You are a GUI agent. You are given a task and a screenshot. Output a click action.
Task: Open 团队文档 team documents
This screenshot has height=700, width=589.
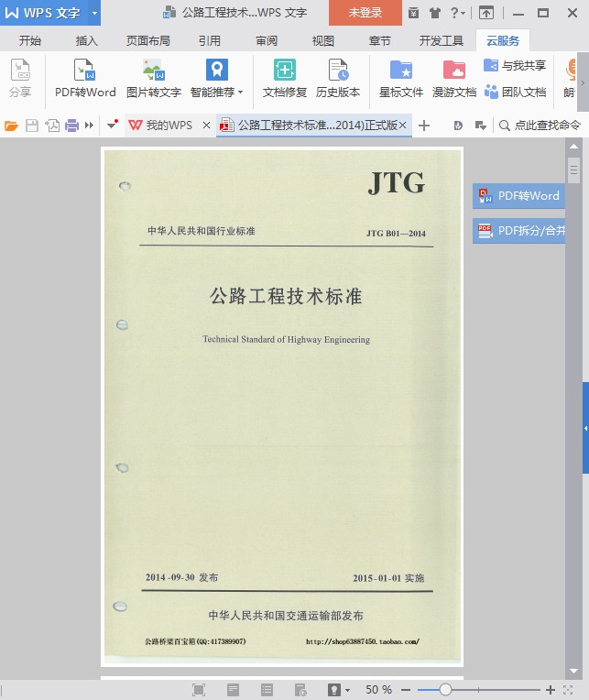click(x=515, y=92)
